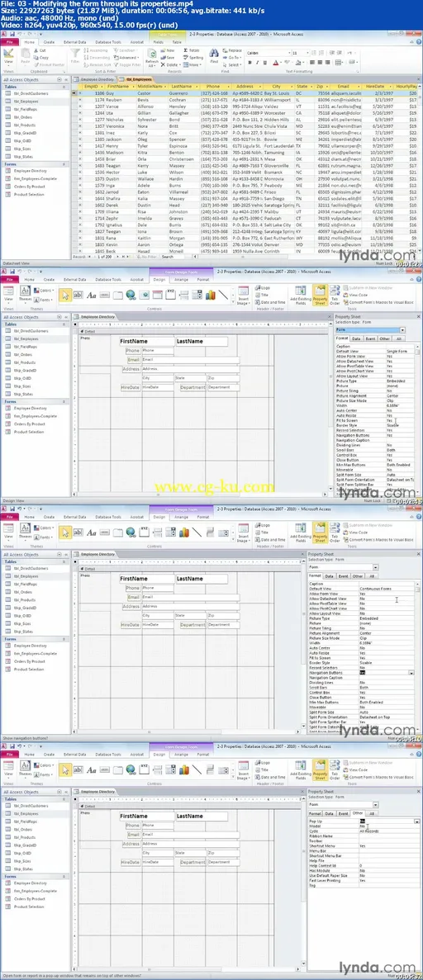423x980 pixels.
Task: Click Logo in third frame's Header/Footer group
Action: point(262,525)
